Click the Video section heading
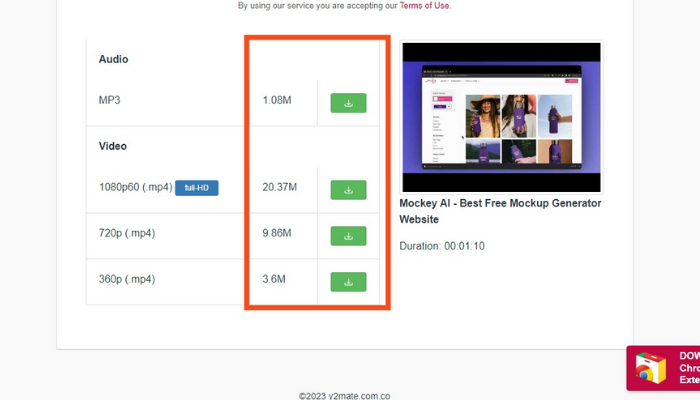 pyautogui.click(x=112, y=146)
